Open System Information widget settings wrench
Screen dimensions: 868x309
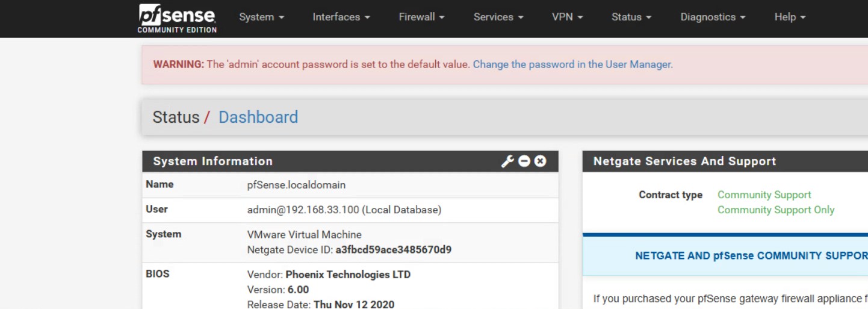click(507, 161)
